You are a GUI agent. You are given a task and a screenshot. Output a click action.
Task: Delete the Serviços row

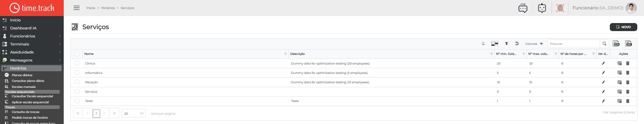coord(628,91)
